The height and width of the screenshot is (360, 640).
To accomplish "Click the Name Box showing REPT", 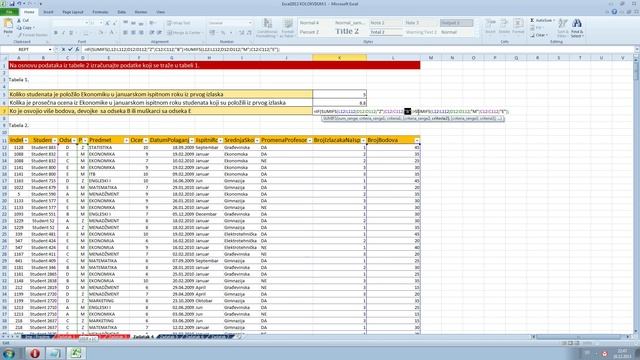I will click(x=24, y=49).
